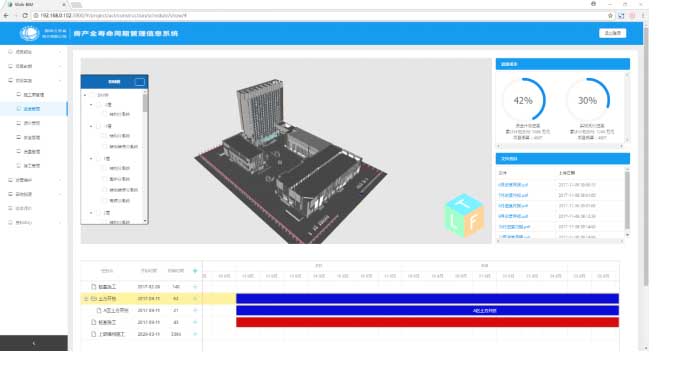This screenshot has height=376, width=693.
Task: Click the browser reload icon
Action: point(25,15)
